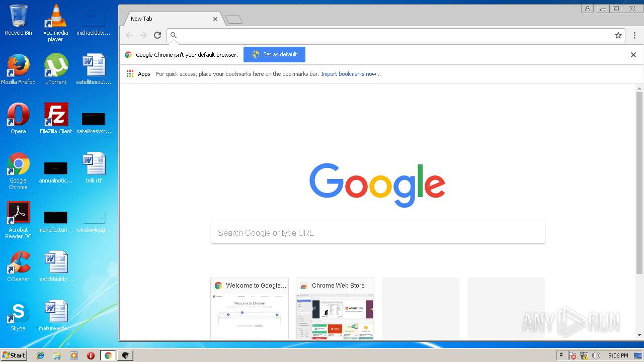
Task: Open the Welcome to Google Chrome thumbnail
Action: point(250,308)
